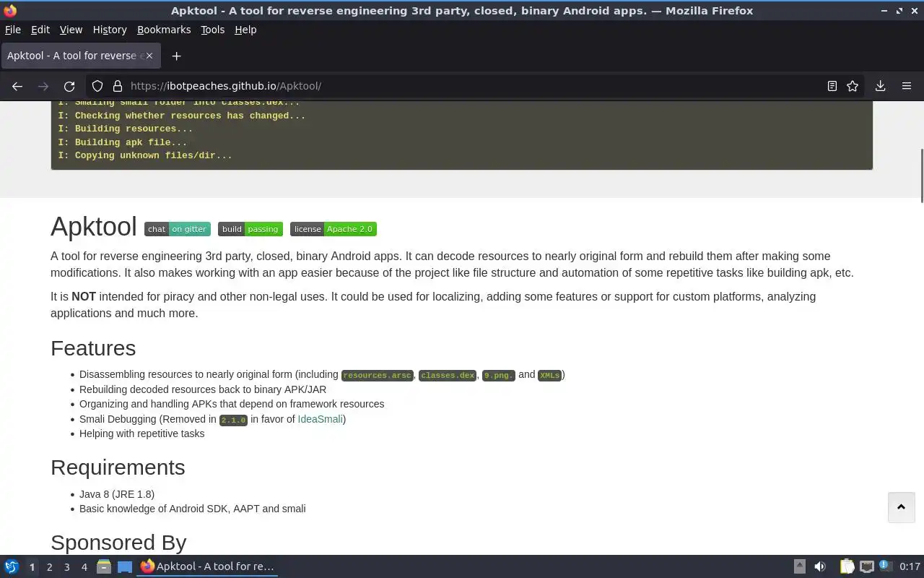Reload the current page
924x578 pixels.
click(x=69, y=86)
